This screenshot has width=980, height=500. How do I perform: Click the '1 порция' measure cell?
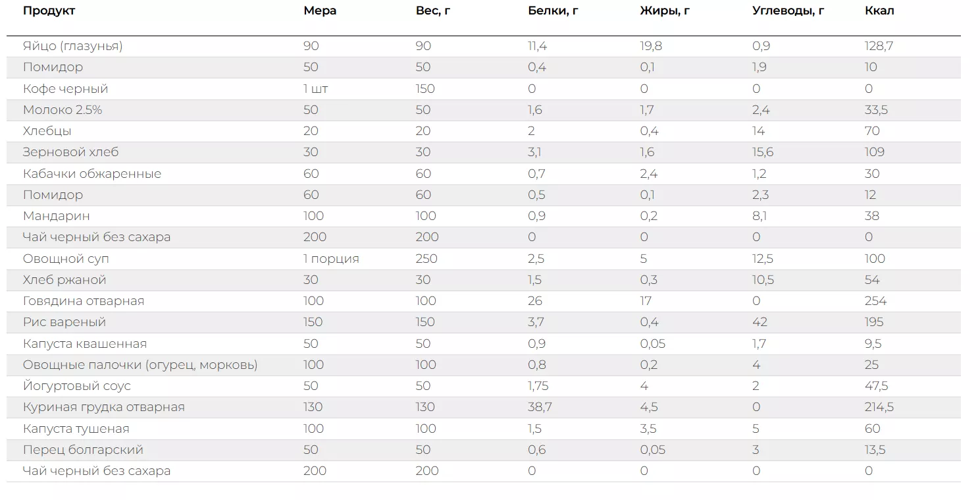point(331,259)
